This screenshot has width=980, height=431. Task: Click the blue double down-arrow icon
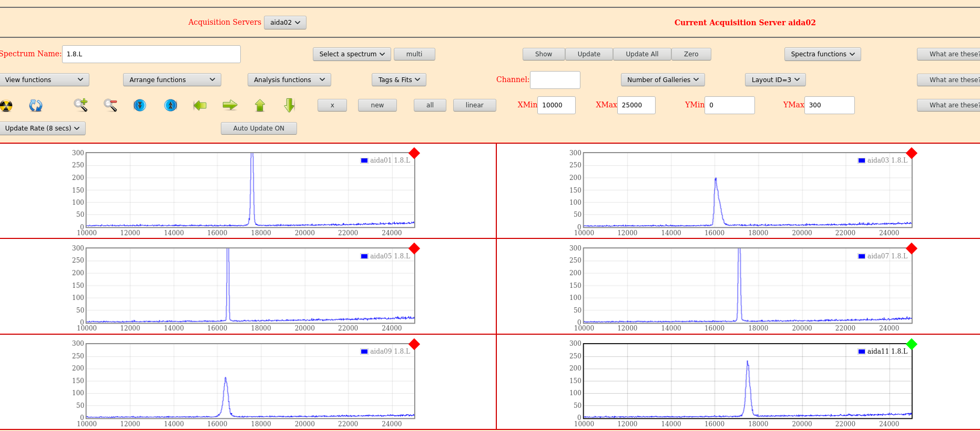pos(140,105)
